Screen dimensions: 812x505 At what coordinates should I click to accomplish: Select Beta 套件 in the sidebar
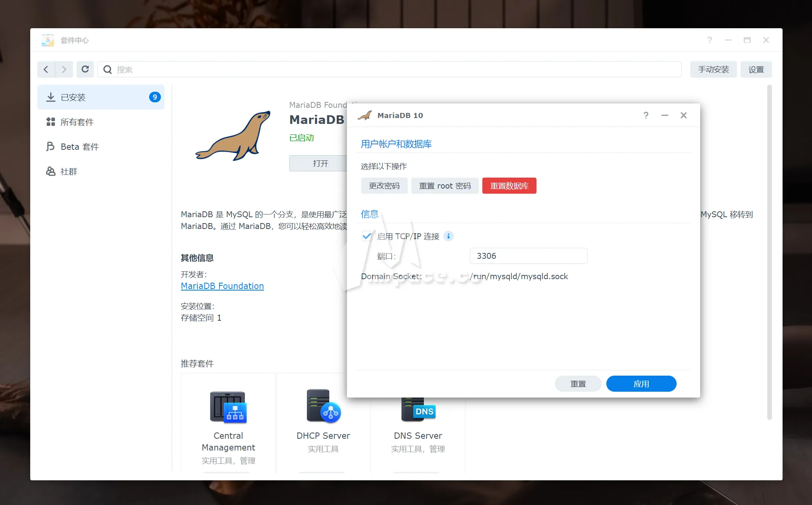[101, 147]
